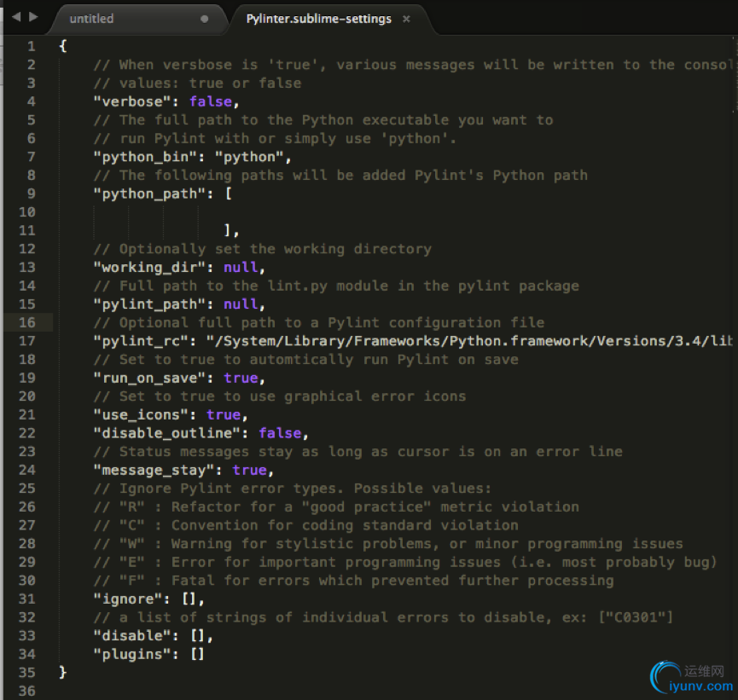Viewport: 738px width, 700px height.
Task: Click the comment mentioning ["C0301"]
Action: point(384,617)
